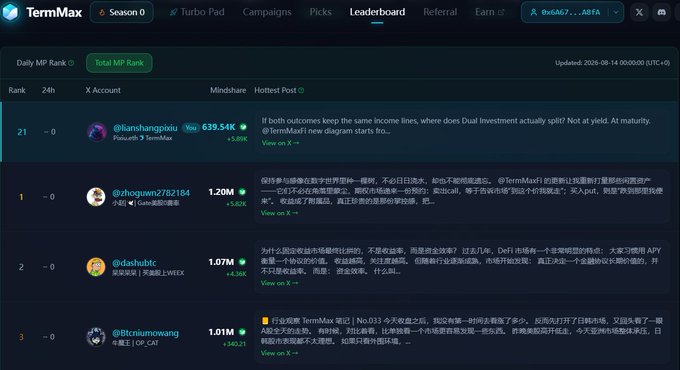Click green badge beside 1.07M mindshare
The width and height of the screenshot is (680, 370).
click(242, 262)
